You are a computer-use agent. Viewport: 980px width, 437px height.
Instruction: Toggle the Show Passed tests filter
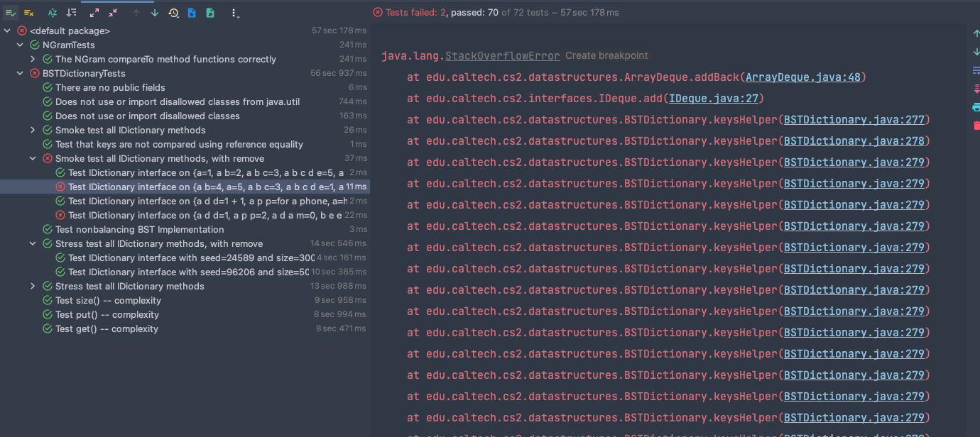point(10,13)
